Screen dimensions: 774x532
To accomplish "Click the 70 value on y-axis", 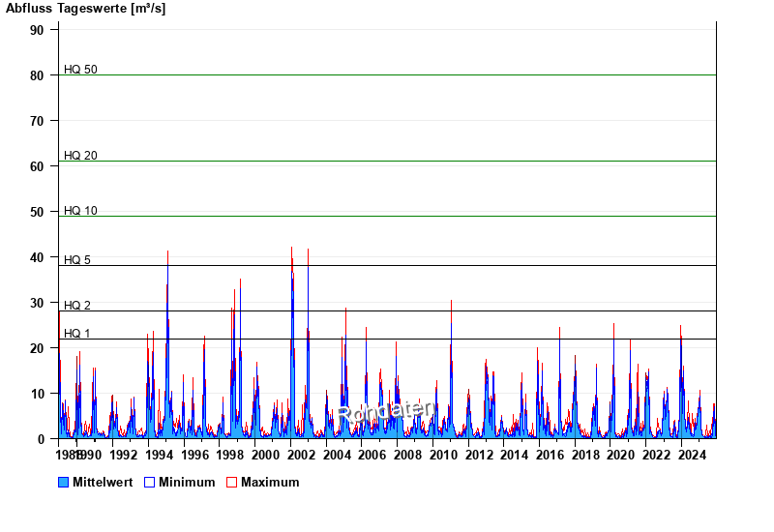I will click(x=37, y=121).
